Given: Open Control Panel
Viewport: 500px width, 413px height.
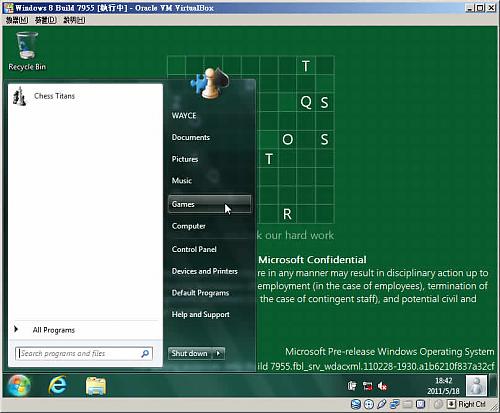Looking at the screenshot, I should [194, 249].
